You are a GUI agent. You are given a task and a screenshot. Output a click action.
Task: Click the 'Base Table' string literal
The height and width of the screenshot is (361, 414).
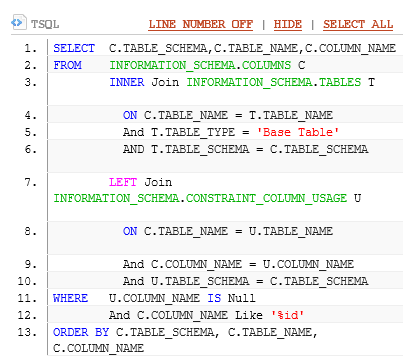(x=298, y=132)
